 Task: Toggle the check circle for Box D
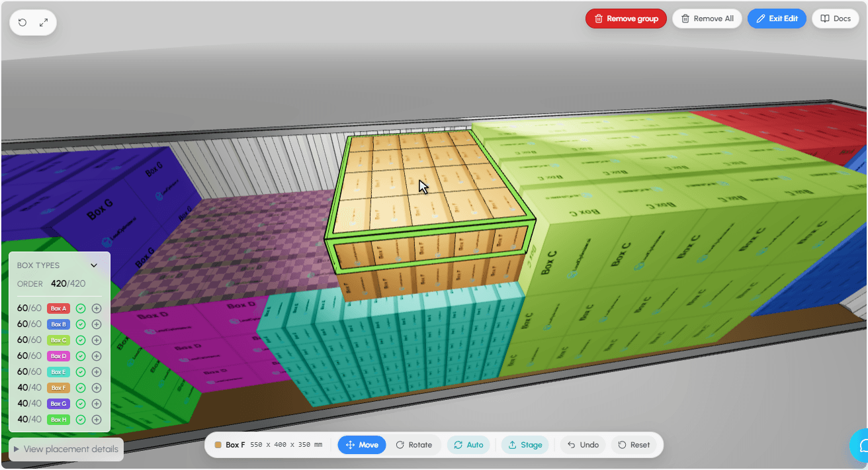pos(81,356)
